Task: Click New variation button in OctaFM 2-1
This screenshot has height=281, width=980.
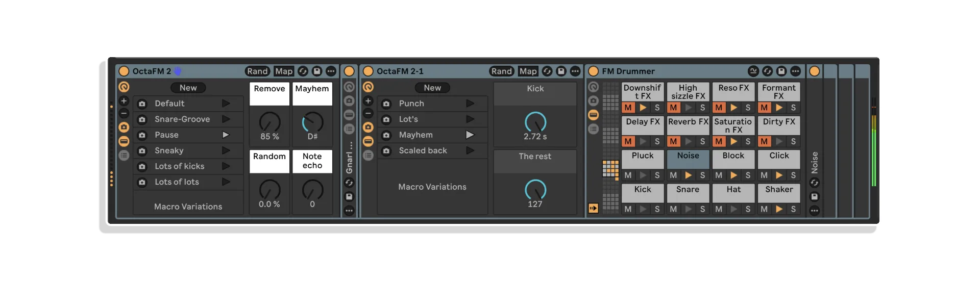Action: point(432,88)
